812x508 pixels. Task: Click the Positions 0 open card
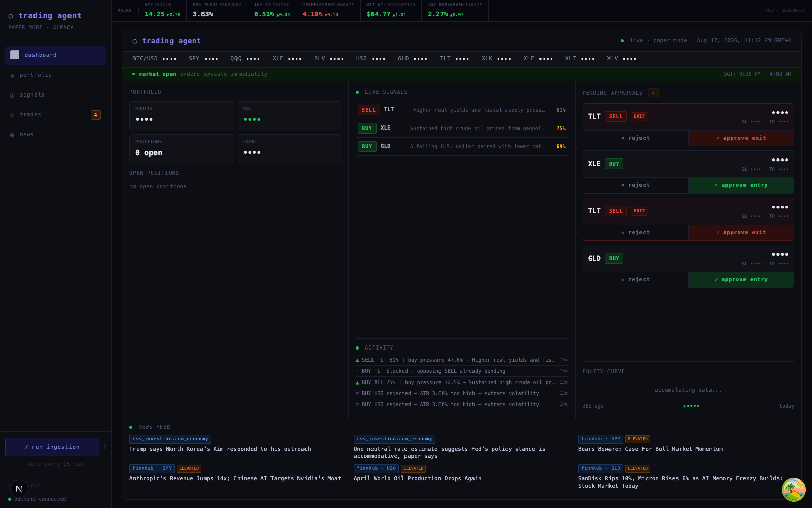click(x=181, y=148)
